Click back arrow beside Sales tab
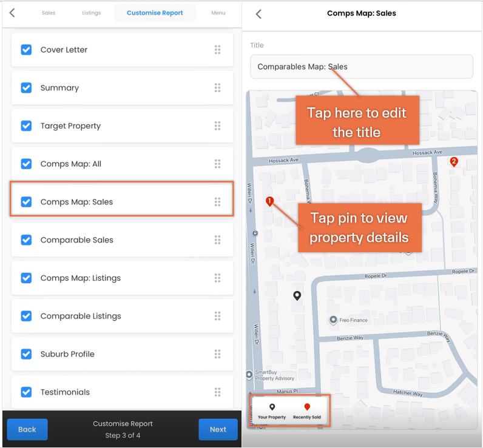 point(12,13)
